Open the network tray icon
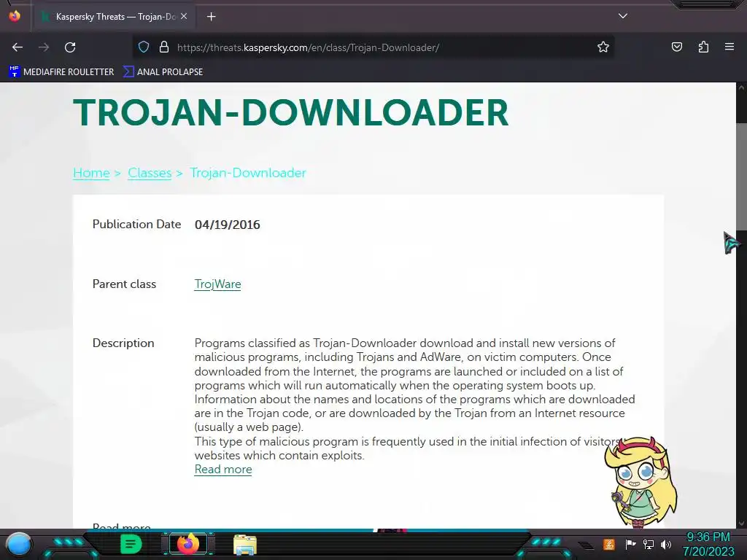Screen dimensions: 747x560 click(648, 544)
